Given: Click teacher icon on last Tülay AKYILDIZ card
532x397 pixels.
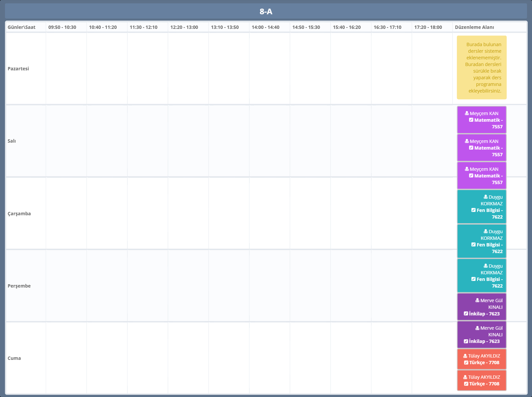Looking at the screenshot, I should [465, 377].
